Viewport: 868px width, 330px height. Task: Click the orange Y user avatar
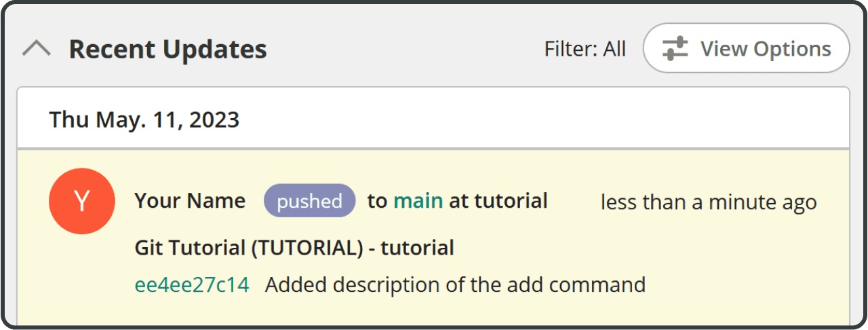tap(81, 201)
